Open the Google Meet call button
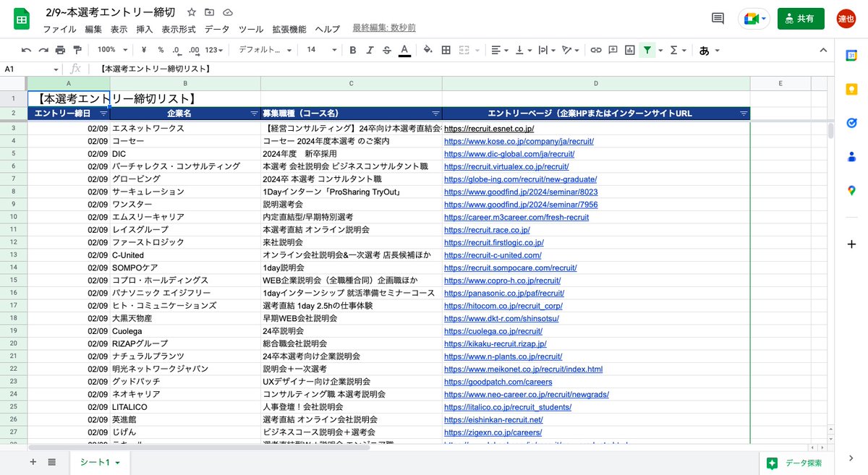The height and width of the screenshot is (475, 868). pyautogui.click(x=754, y=19)
